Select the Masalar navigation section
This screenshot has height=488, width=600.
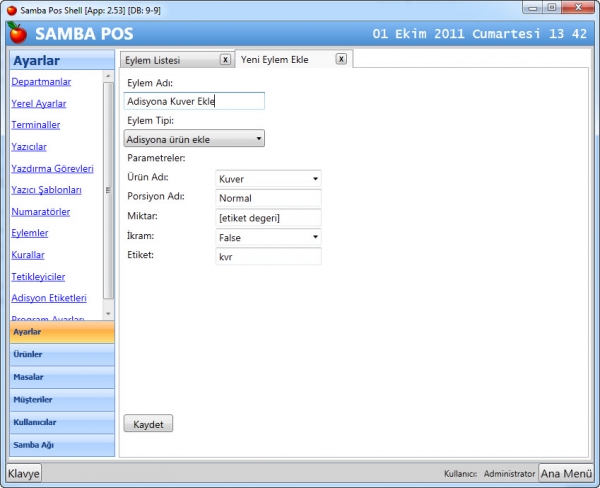coord(62,377)
